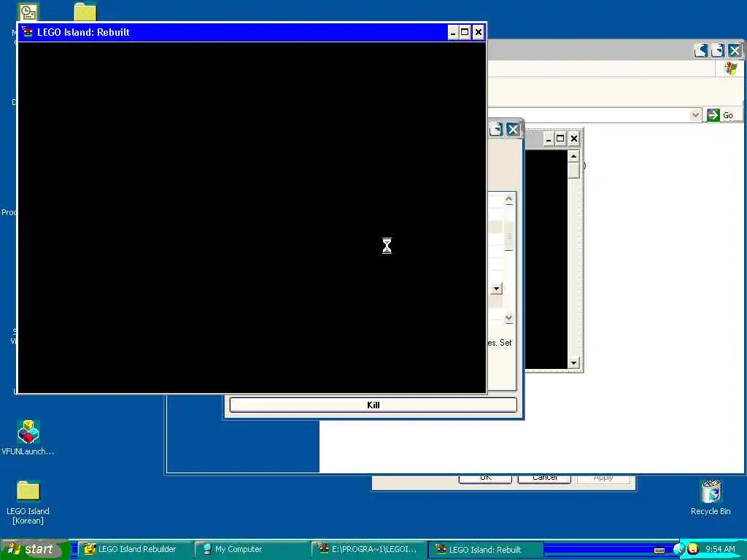Switch to My Computer taskbar item

click(x=251, y=550)
